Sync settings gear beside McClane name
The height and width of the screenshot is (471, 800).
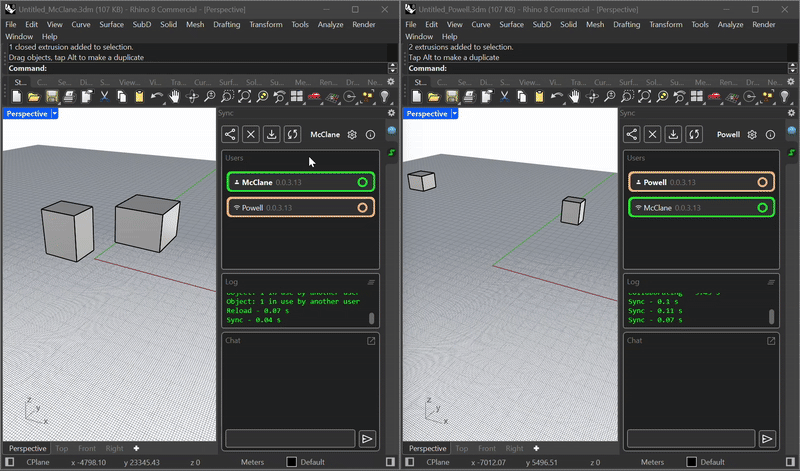[352, 135]
